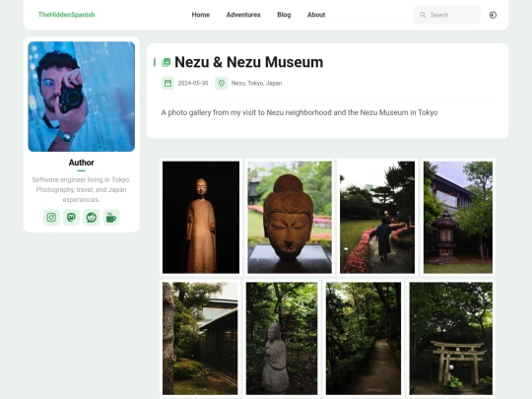Click the calendar date icon

click(167, 83)
